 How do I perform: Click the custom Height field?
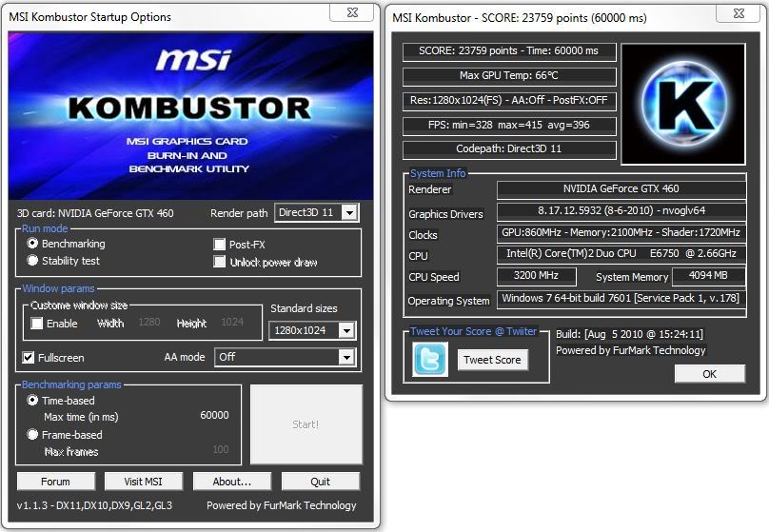[232, 322]
